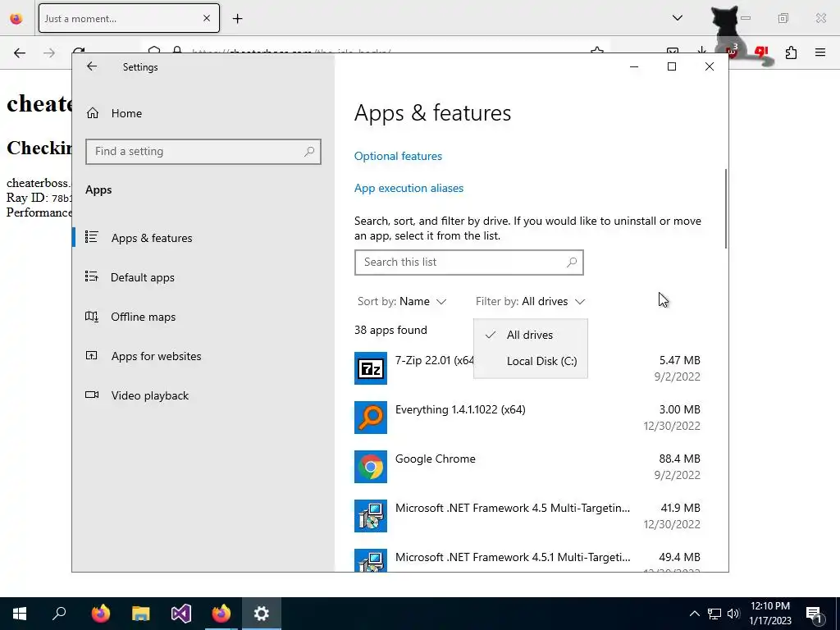Screen dimensions: 840x630
Task: Close the Firefox 'Just a moment' tab
Action: tap(207, 18)
